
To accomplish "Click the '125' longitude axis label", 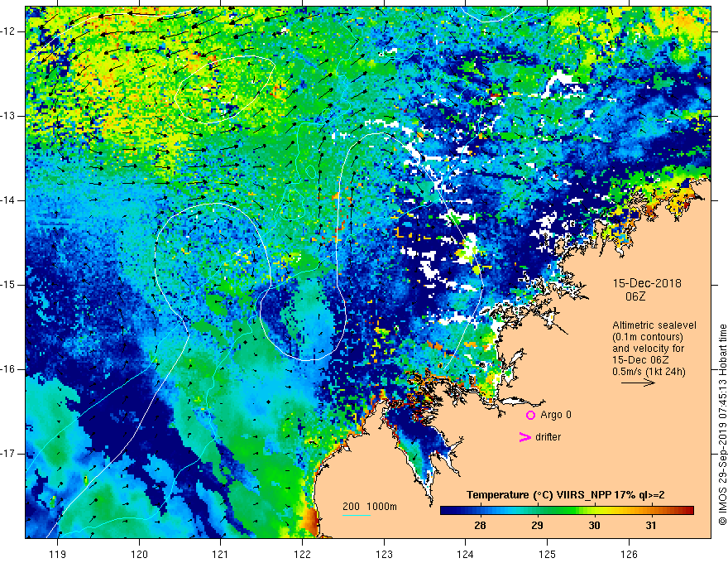I will click(x=548, y=554).
